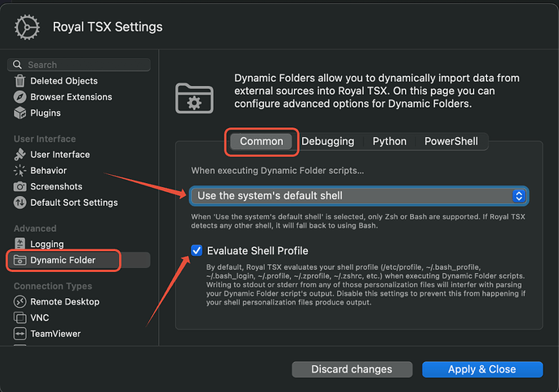Viewport: 559px width, 392px height.
Task: Select the Common tab
Action: point(262,141)
